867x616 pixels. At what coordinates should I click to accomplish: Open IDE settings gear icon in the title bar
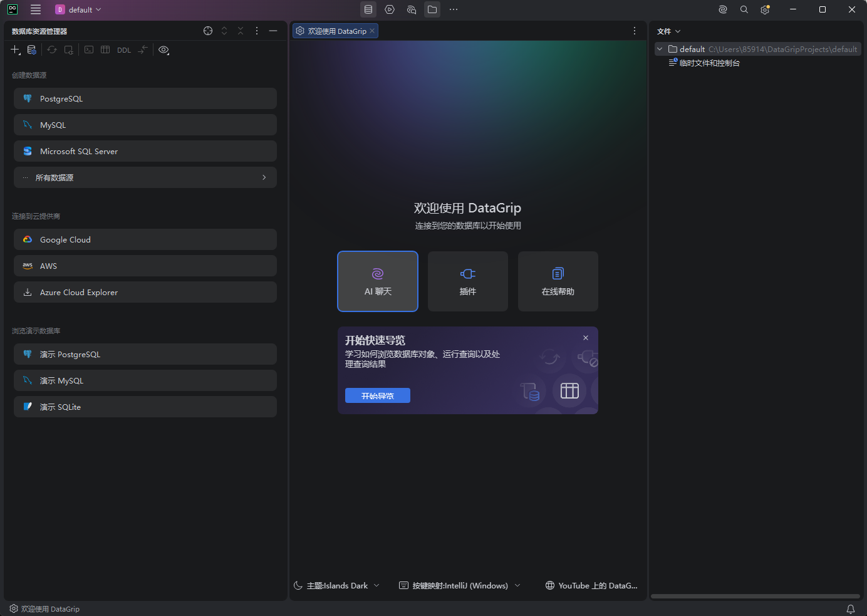(765, 9)
